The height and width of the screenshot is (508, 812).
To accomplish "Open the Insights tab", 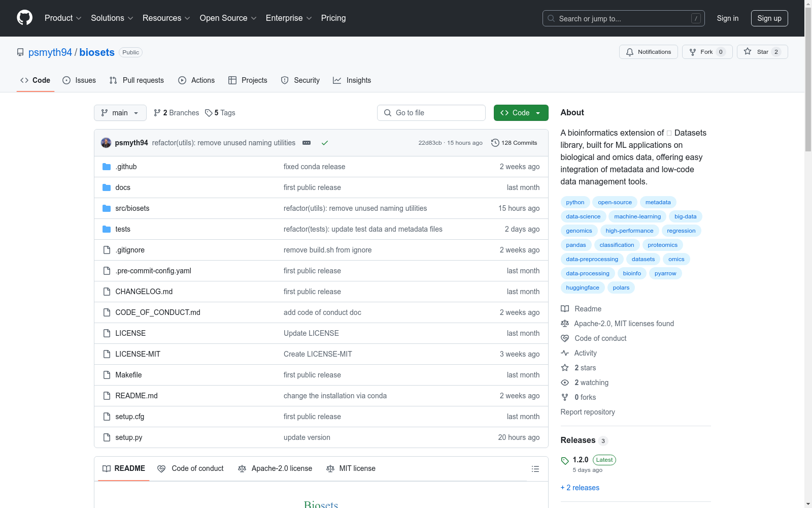I will [352, 80].
